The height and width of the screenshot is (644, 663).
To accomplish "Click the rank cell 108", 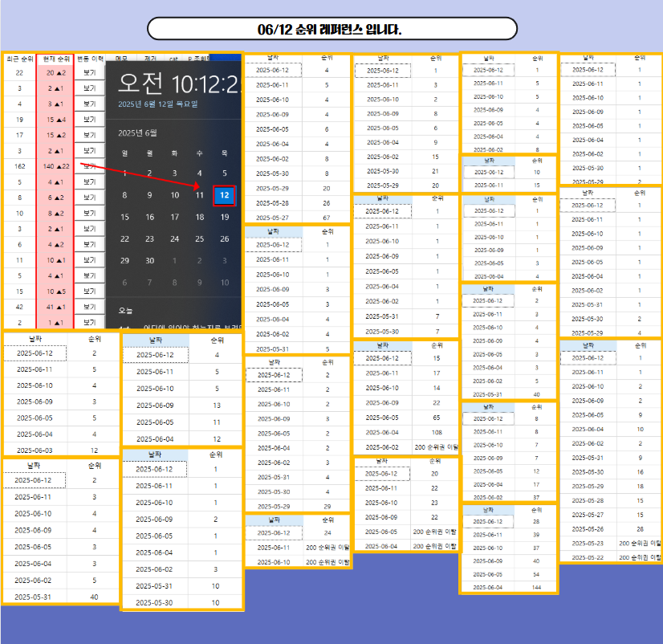I will click(x=437, y=433).
